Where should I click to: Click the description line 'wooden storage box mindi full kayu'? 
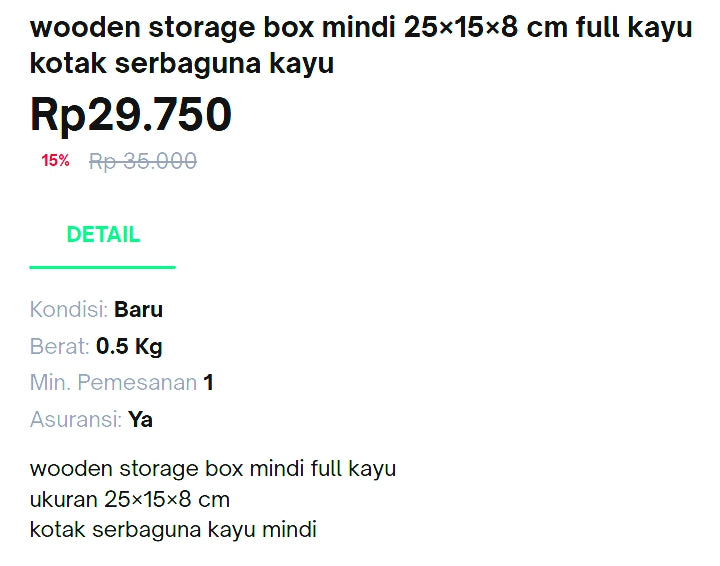213,468
